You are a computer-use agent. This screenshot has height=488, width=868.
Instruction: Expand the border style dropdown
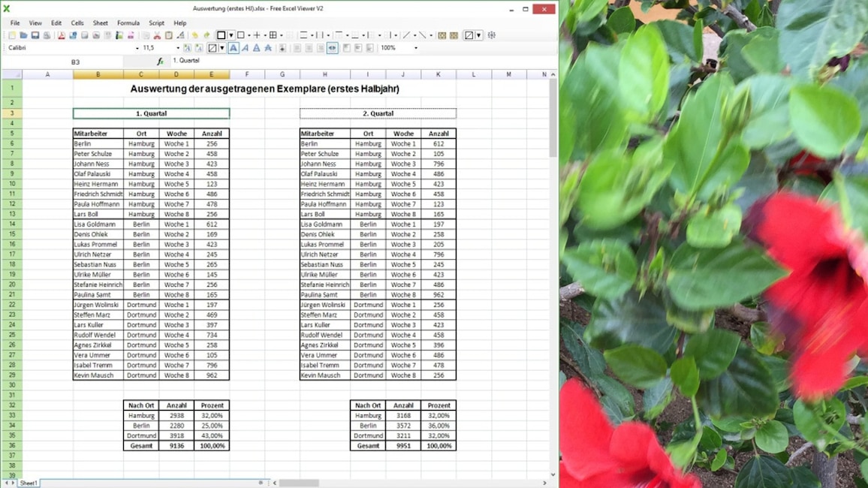point(231,35)
